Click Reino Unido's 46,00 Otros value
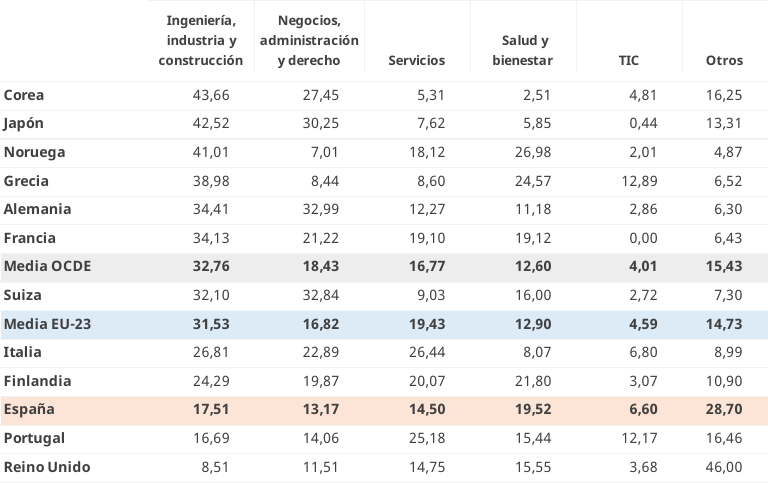 click(x=724, y=467)
